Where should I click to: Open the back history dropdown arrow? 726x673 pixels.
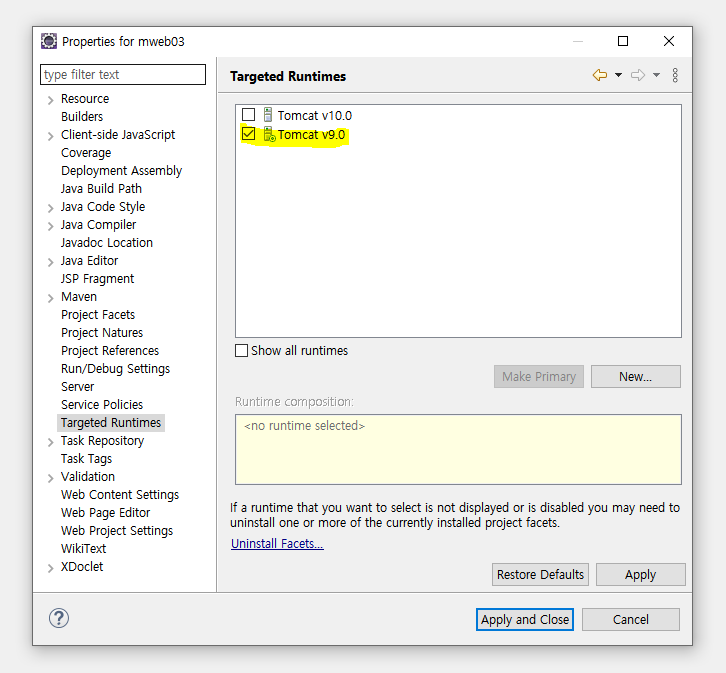click(x=618, y=75)
